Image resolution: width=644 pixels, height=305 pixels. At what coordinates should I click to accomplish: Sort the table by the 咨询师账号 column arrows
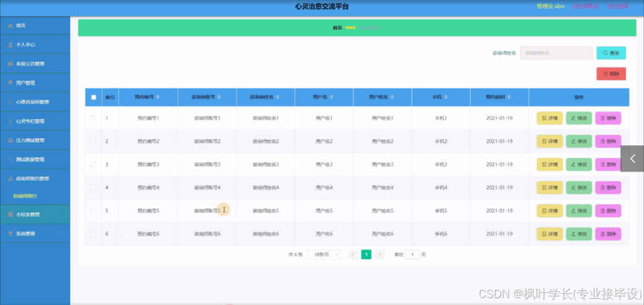219,97
